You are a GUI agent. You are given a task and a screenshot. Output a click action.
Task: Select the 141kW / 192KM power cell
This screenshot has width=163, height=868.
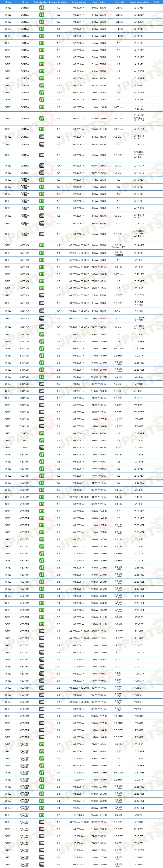99,119
